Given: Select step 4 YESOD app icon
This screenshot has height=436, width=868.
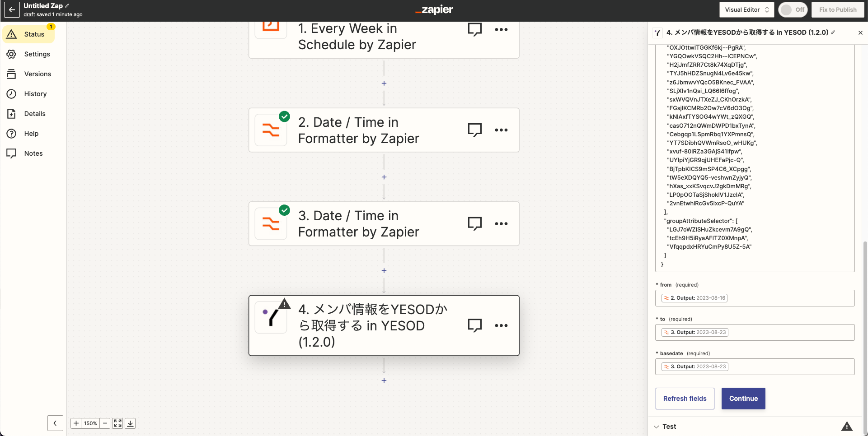Looking at the screenshot, I should tap(271, 318).
